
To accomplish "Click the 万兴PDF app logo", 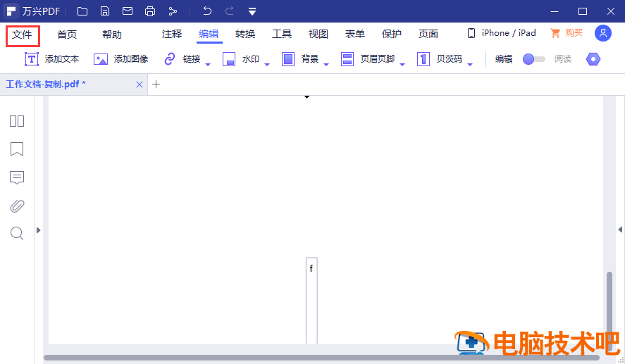I will pyautogui.click(x=11, y=11).
